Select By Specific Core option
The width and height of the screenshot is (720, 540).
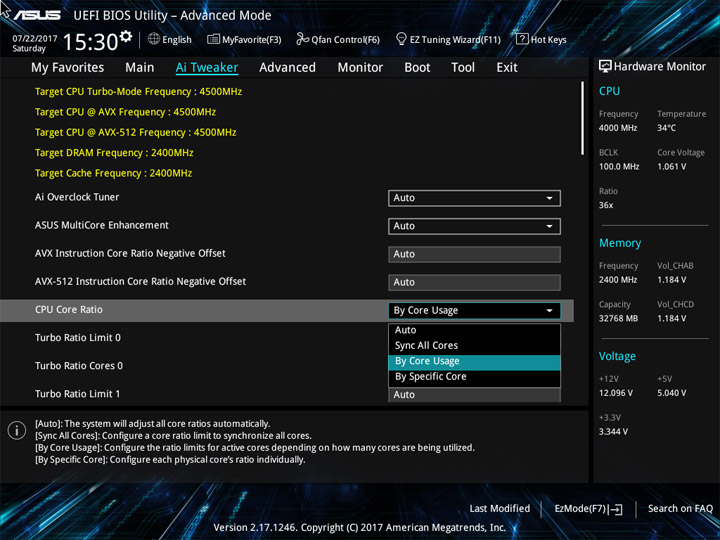coord(474,377)
